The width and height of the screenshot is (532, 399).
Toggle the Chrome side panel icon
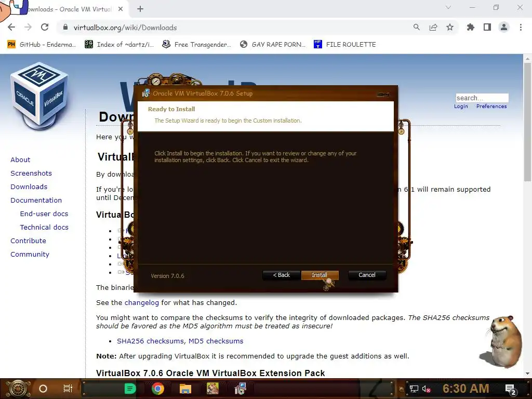pos(487,28)
